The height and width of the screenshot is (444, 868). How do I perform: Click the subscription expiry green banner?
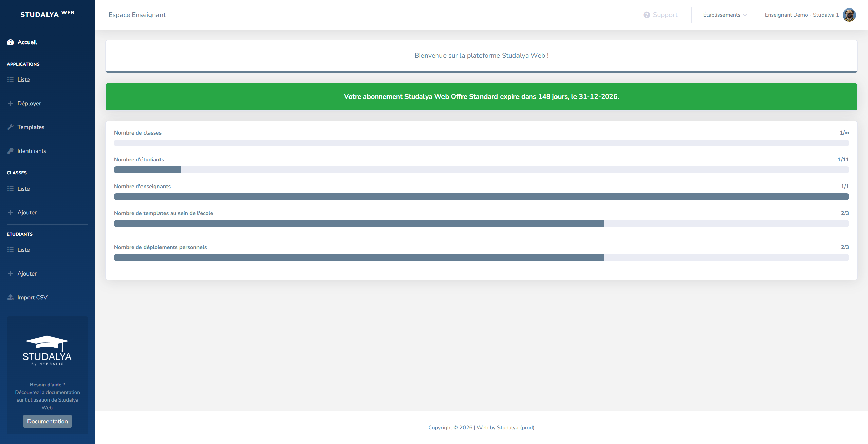(481, 97)
